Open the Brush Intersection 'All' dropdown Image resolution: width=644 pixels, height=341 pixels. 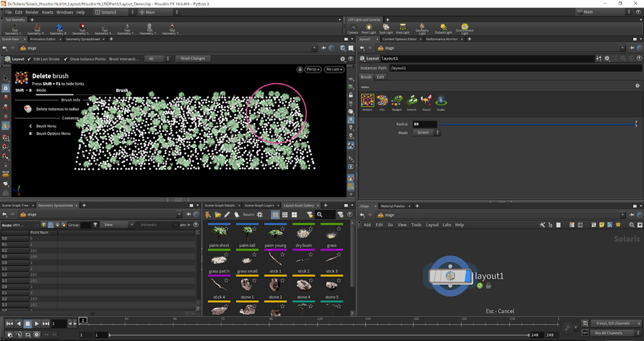[157, 59]
